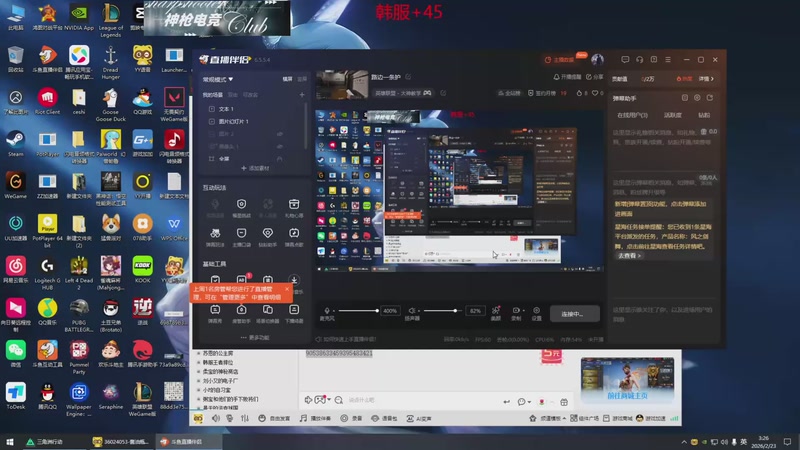Expand 频道模板 in YY toolbar

[x=548, y=418]
